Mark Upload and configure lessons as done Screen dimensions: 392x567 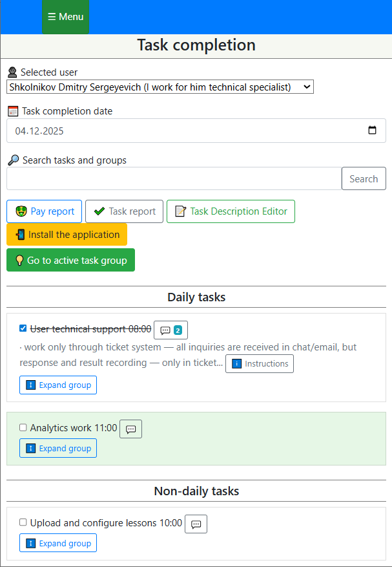click(x=23, y=522)
